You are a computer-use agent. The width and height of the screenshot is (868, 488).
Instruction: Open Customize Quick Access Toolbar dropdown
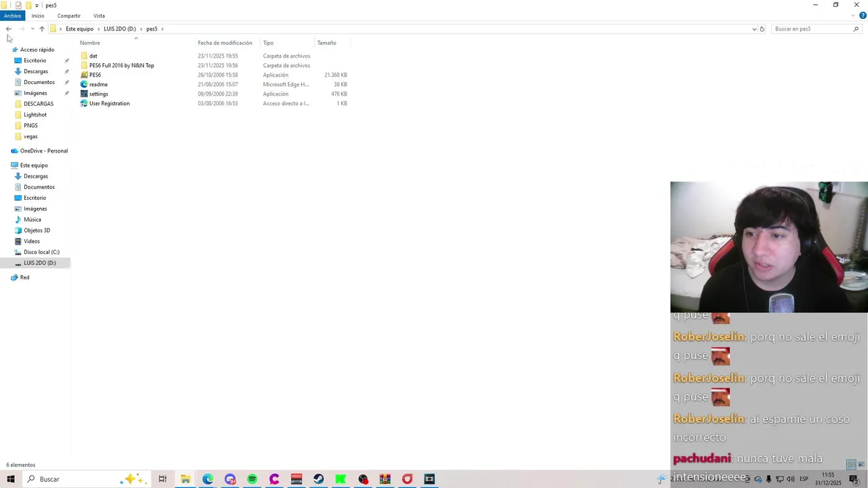pos(37,5)
